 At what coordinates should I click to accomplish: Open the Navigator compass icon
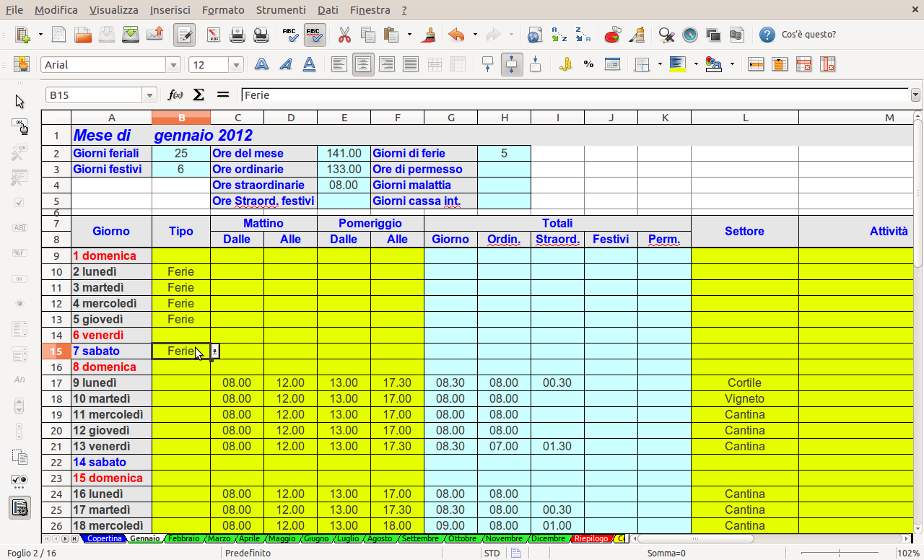690,35
